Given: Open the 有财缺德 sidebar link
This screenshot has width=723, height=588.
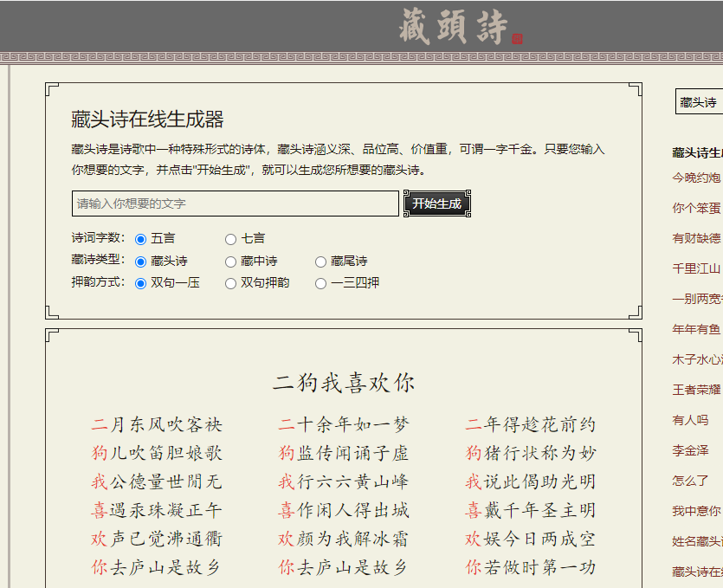Looking at the screenshot, I should pyautogui.click(x=696, y=238).
